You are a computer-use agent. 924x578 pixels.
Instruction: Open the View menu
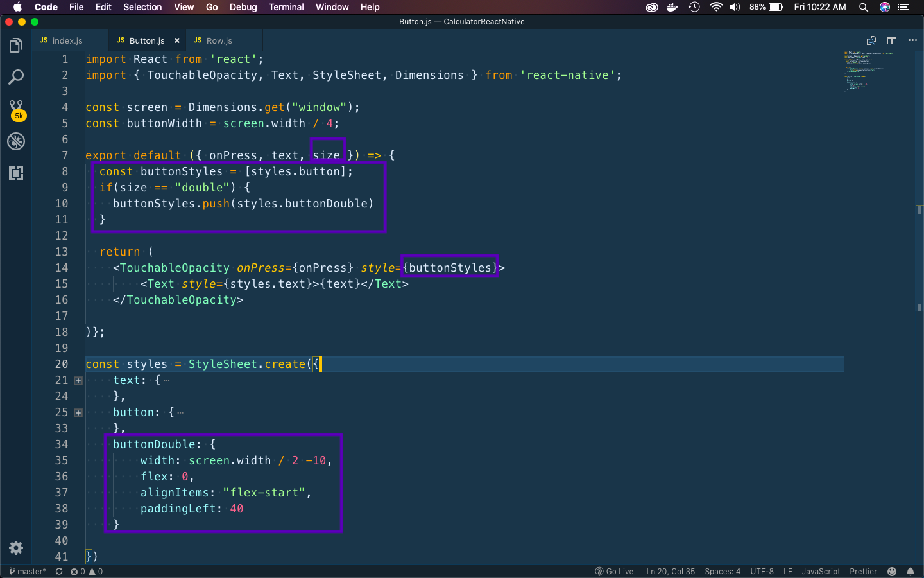click(184, 7)
